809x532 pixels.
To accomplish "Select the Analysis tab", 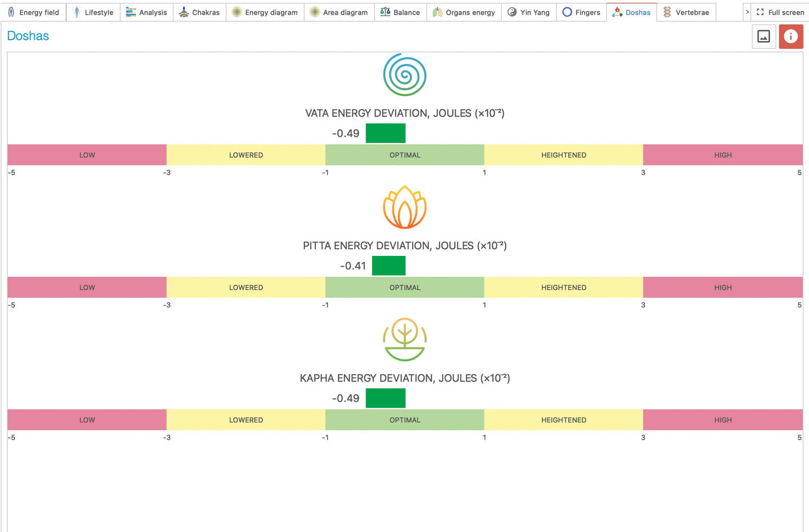I will click(147, 12).
